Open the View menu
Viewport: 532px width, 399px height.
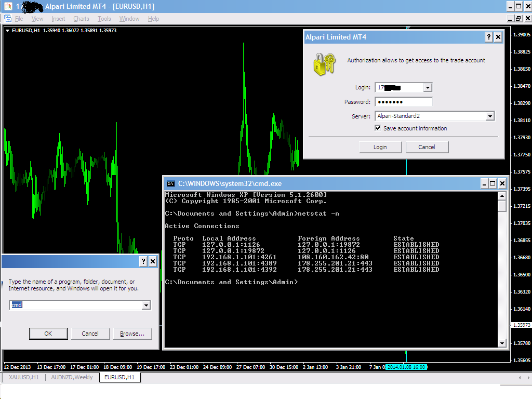click(37, 19)
